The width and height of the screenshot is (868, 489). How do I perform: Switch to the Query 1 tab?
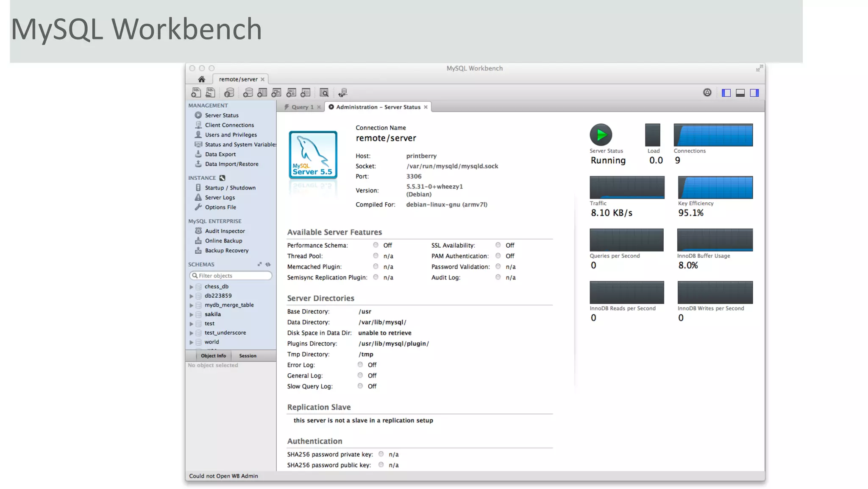point(302,107)
